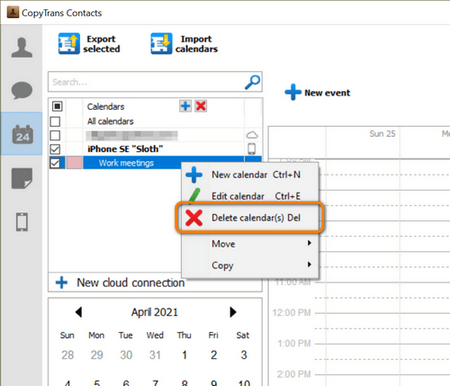The height and width of the screenshot is (386, 450).
Task: Uncheck the Work meetings checkbox
Action: point(55,163)
